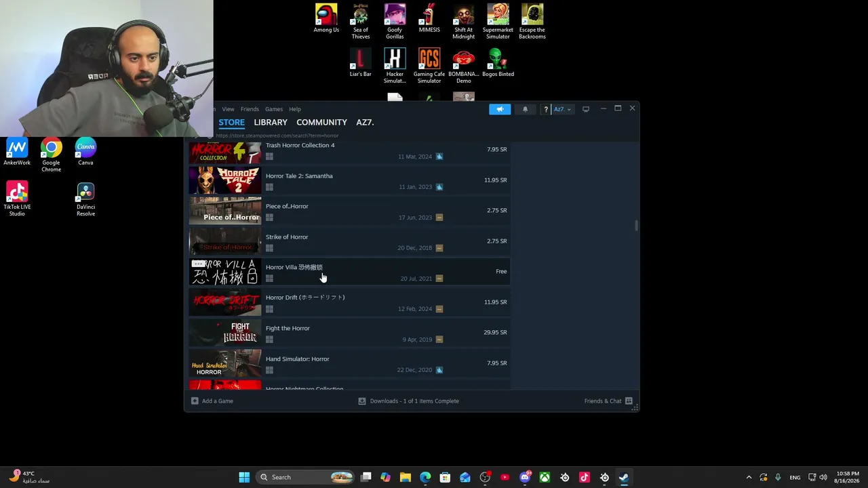Select the Supermarket Simulator desktop icon
Viewport: 868px width, 488px height.
tap(498, 22)
